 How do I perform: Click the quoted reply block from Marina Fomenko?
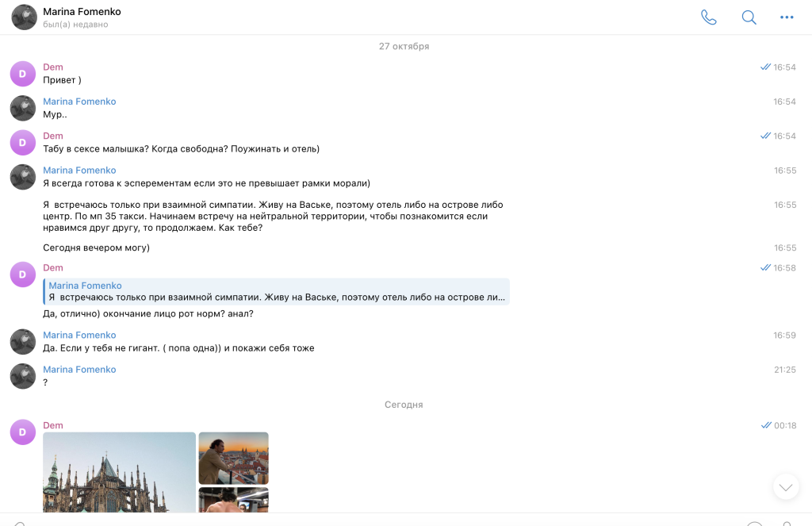pos(276,292)
